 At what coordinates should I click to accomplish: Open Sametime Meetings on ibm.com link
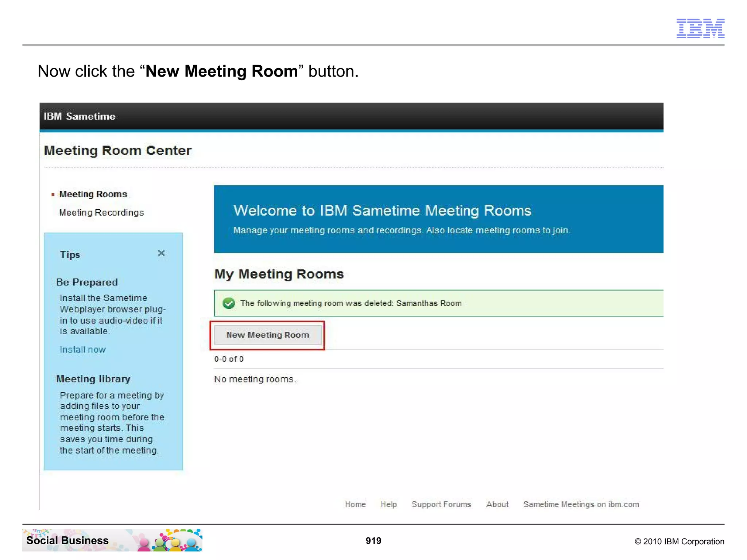tap(581, 504)
